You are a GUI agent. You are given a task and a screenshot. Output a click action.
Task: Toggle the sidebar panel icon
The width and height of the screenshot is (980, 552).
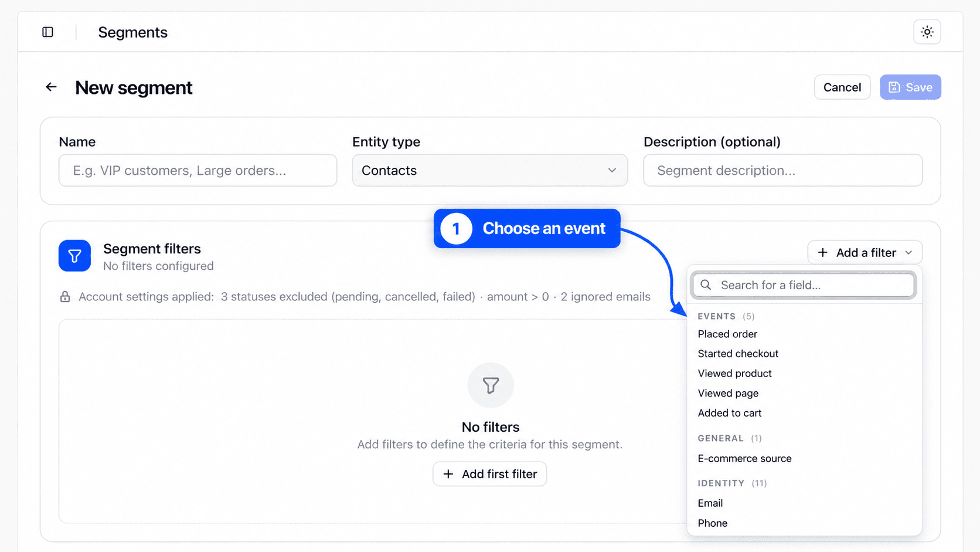tap(48, 32)
